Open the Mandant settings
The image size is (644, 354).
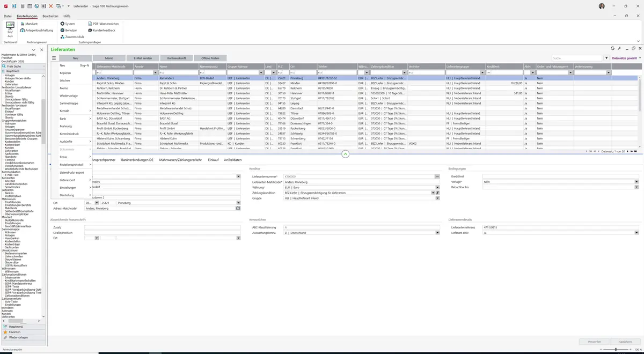28,24
